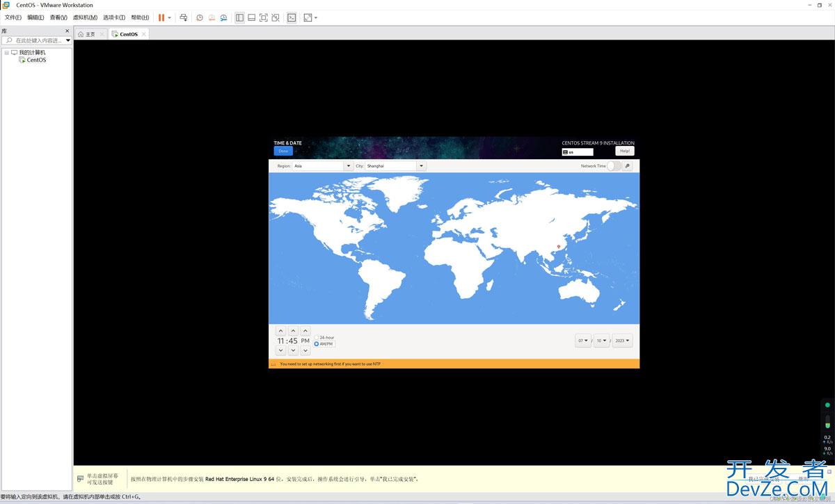This screenshot has width=835, height=504.
Task: Open the library search dropdown arrow
Action: (68, 40)
